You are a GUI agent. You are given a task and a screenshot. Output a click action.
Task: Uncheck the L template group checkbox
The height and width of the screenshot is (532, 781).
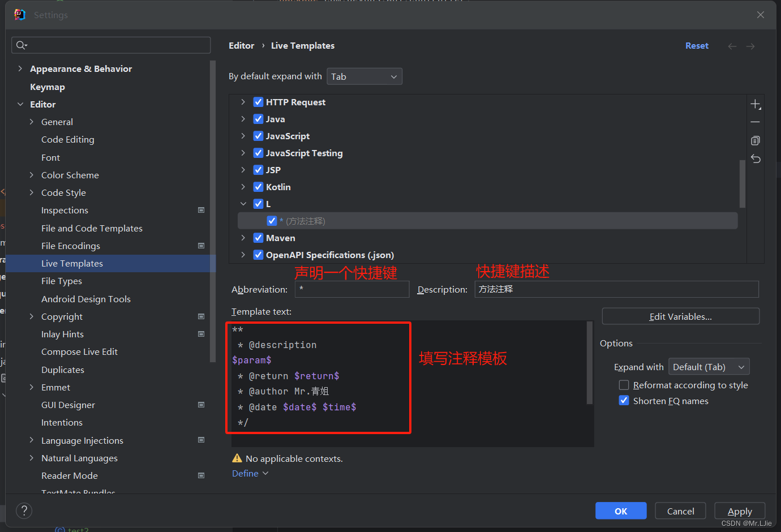[x=258, y=204]
